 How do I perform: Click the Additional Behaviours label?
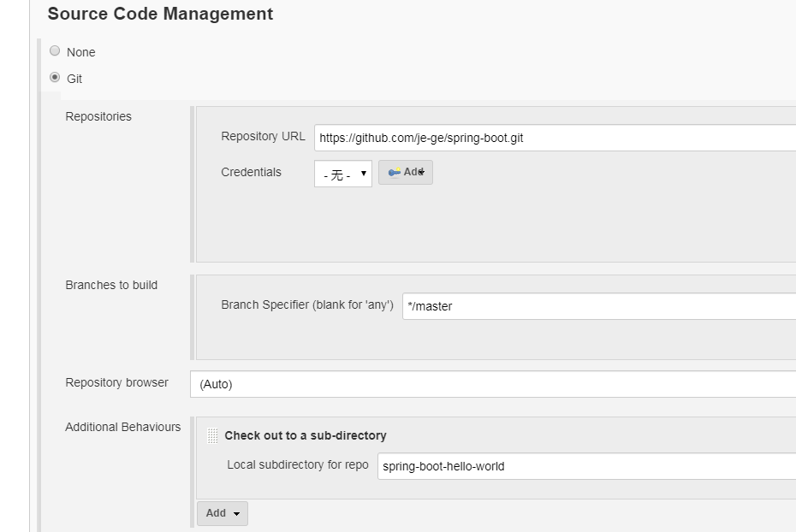(x=123, y=427)
